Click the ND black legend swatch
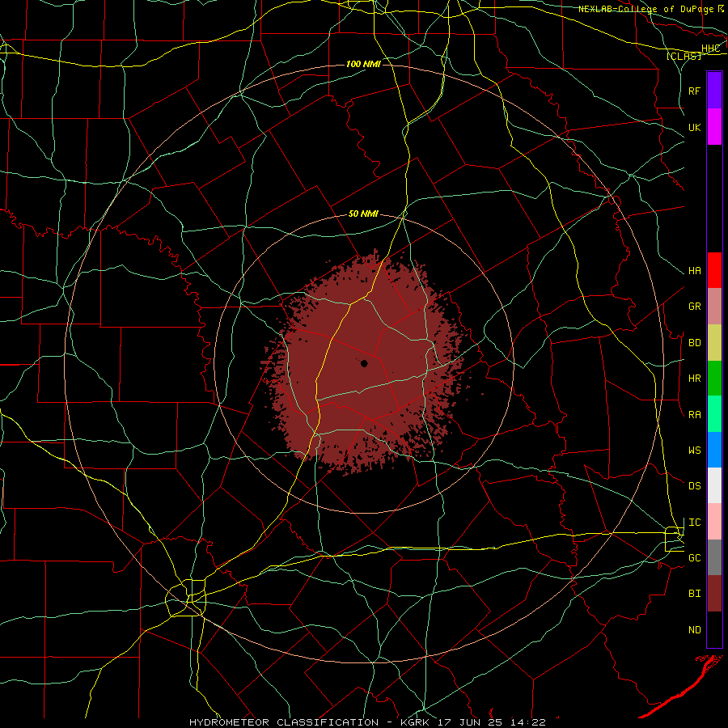This screenshot has height=728, width=728. [x=714, y=629]
